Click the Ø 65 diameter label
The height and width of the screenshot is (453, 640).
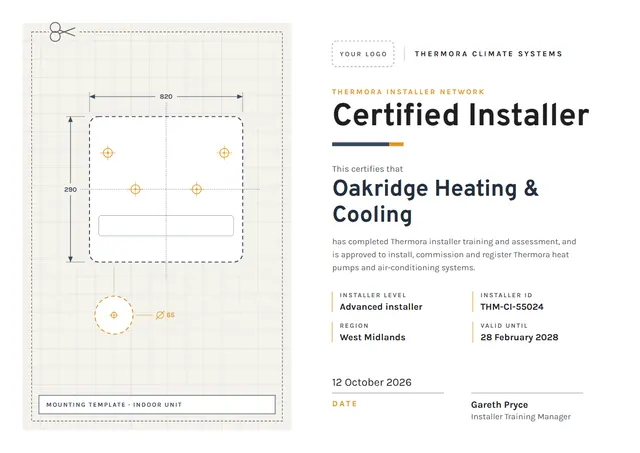(x=165, y=315)
